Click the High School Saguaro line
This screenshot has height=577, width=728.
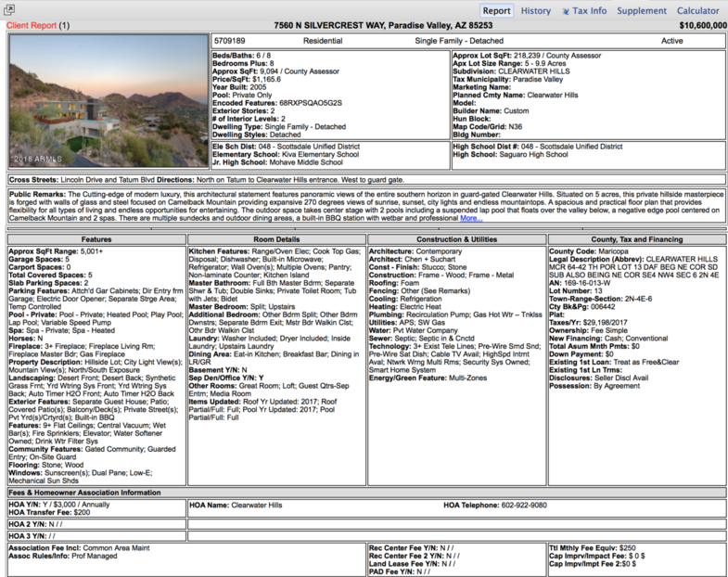click(510, 155)
